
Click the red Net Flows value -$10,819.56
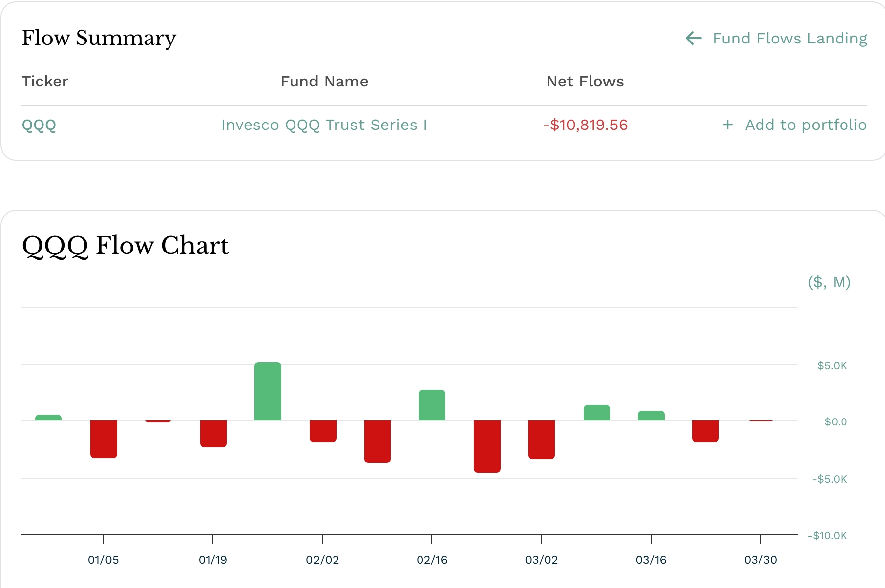tap(585, 125)
